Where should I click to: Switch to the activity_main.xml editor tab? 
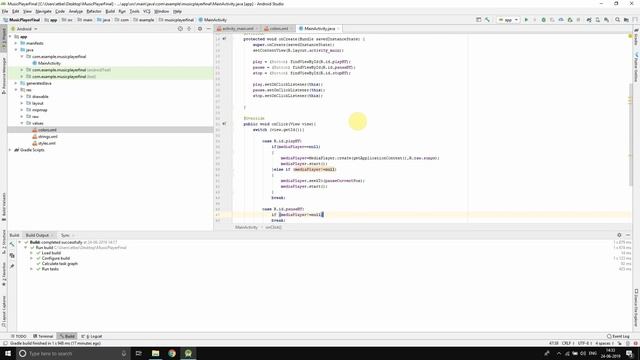(x=238, y=29)
